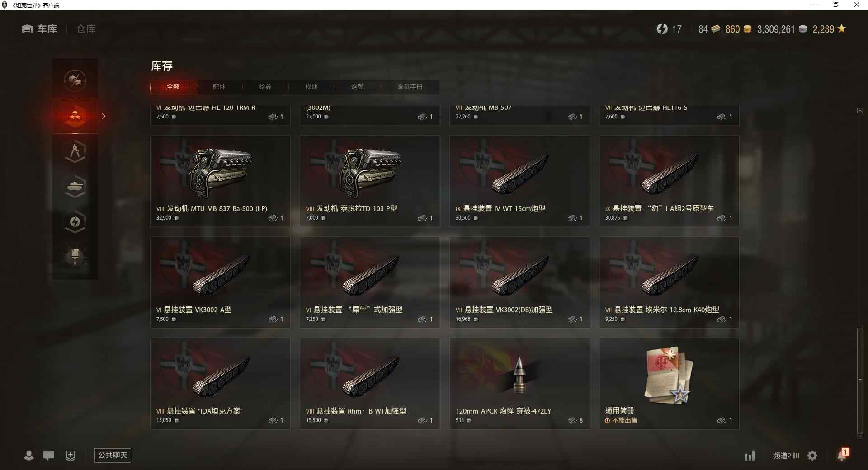
Task: Select the 发动机 MTU MB 837 Ba-500 card
Action: click(220, 181)
